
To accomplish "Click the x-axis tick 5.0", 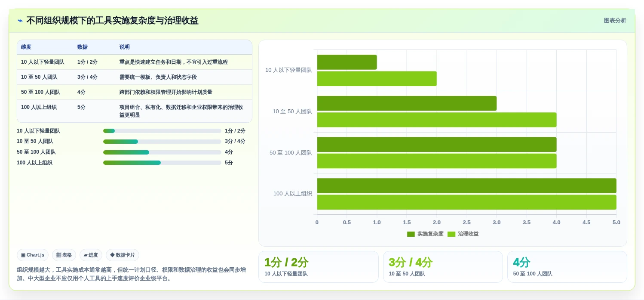I will coord(616,223).
